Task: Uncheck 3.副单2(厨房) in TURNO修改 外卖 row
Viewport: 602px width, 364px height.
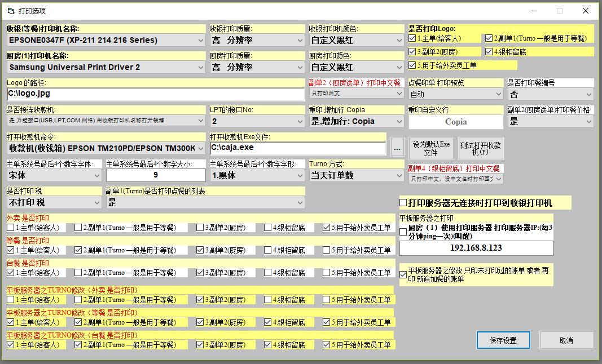Action: pyautogui.click(x=200, y=300)
